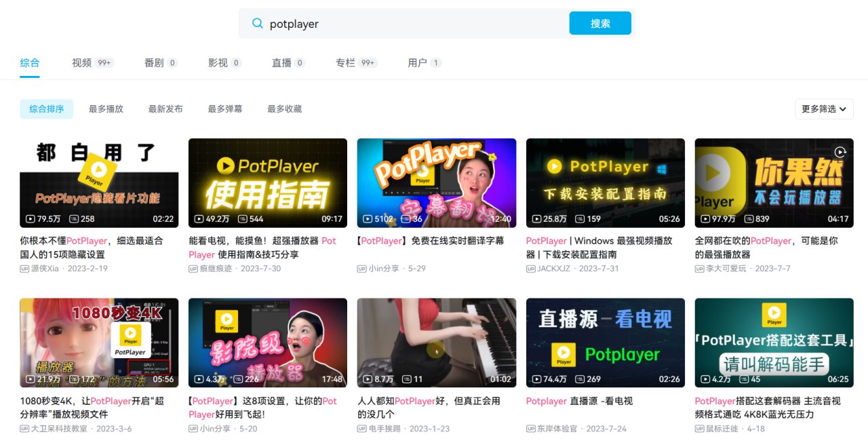
Task: Open title 能看电视，能摸鱼！超强播放器
Action: (x=262, y=248)
